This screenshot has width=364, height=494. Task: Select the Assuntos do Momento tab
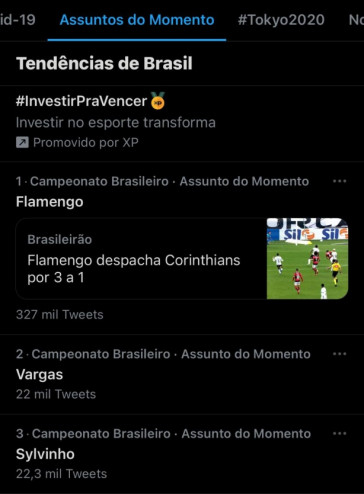[137, 20]
